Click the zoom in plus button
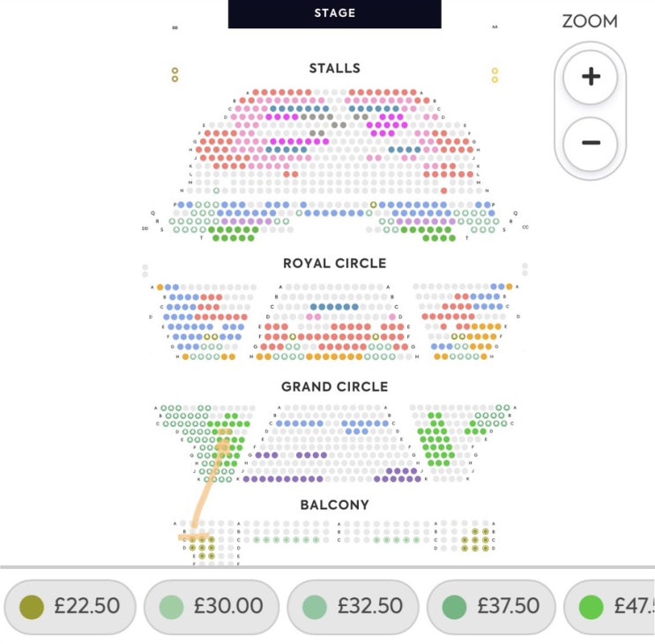655x644 pixels. (591, 77)
